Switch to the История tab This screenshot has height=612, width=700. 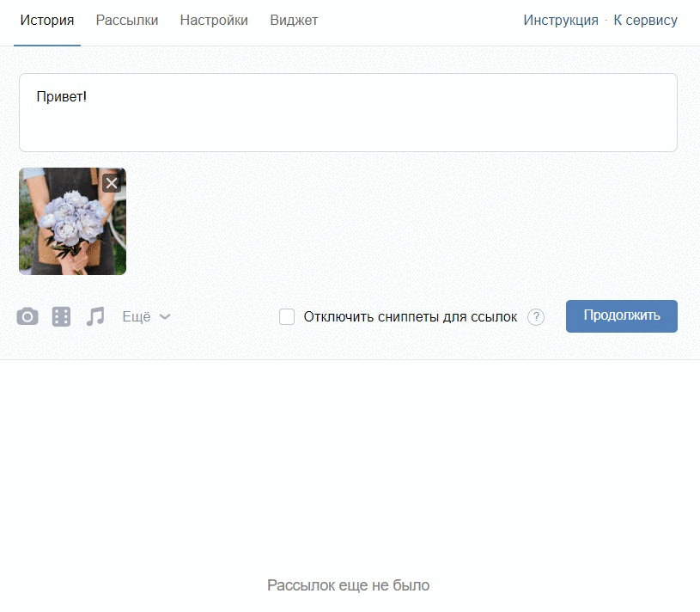coord(47,21)
